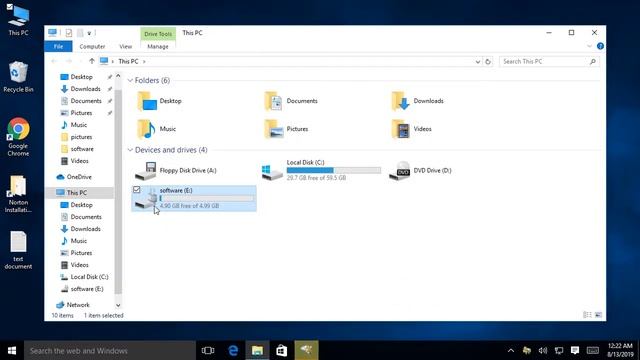This screenshot has height=360, width=640.
Task: Open address bar history dropdown
Action: click(478, 62)
